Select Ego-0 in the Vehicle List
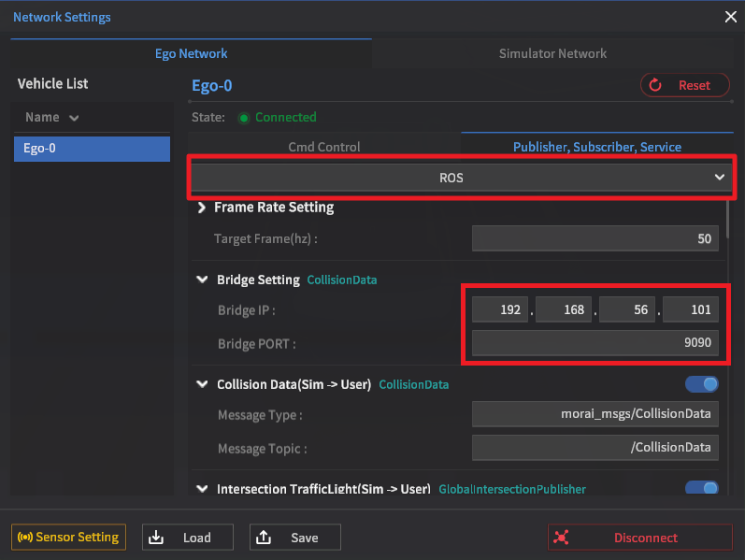 point(92,149)
